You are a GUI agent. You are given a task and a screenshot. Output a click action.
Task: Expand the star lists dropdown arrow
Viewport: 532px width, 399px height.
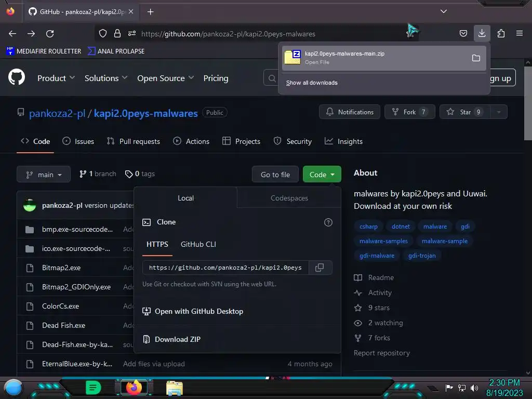pyautogui.click(x=499, y=112)
